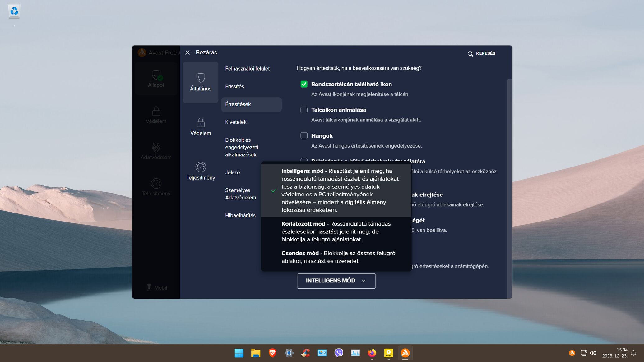The width and height of the screenshot is (644, 362).
Task: Open volume speaker icon in system tray
Action: coord(593,353)
